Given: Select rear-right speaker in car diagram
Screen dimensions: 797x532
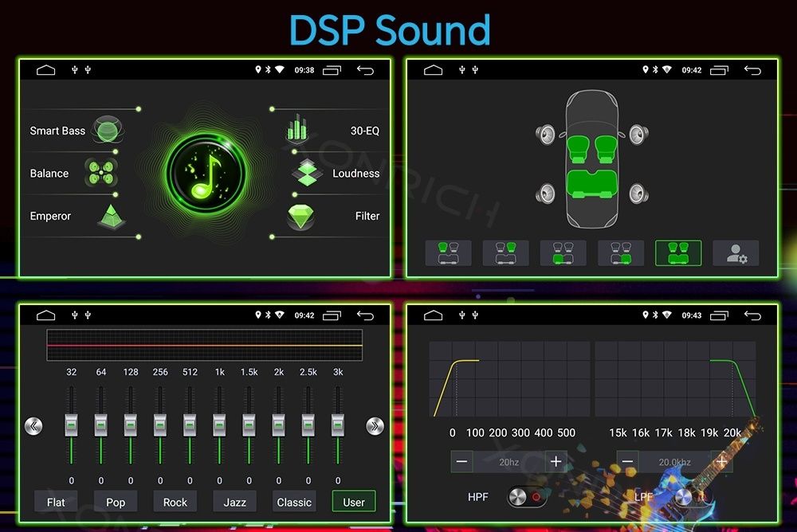Looking at the screenshot, I should (x=638, y=193).
